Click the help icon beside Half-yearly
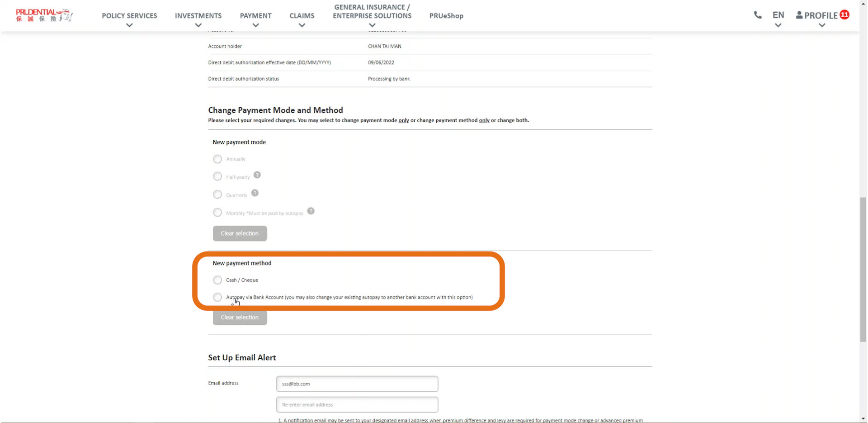868x423 pixels. (257, 175)
